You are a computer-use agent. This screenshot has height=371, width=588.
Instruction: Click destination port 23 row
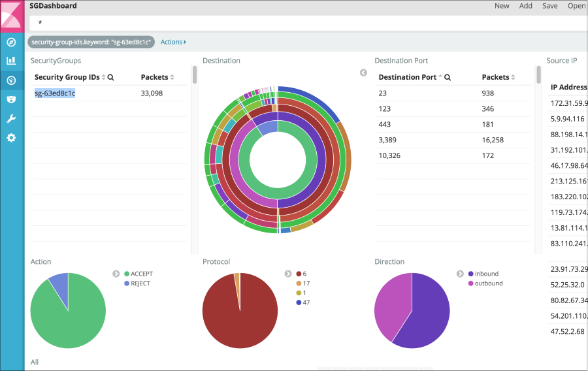[x=453, y=93]
